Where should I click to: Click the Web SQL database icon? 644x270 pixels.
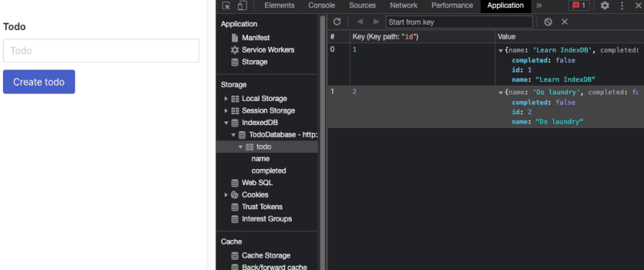235,183
